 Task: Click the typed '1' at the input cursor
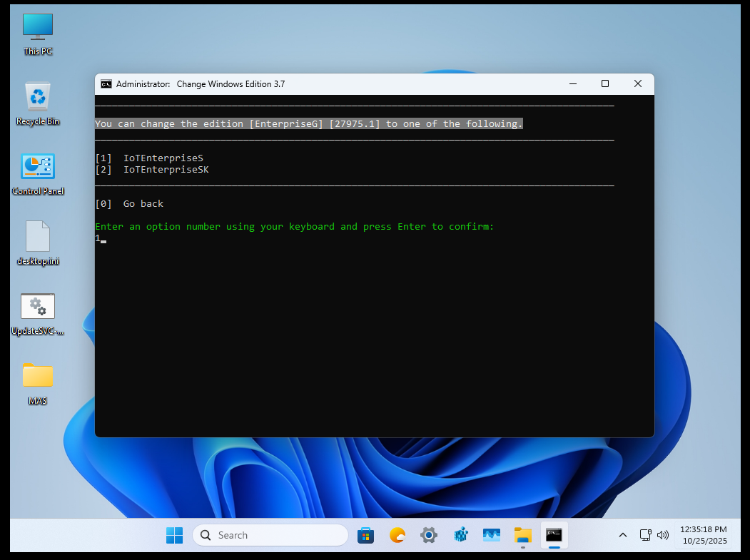click(98, 238)
